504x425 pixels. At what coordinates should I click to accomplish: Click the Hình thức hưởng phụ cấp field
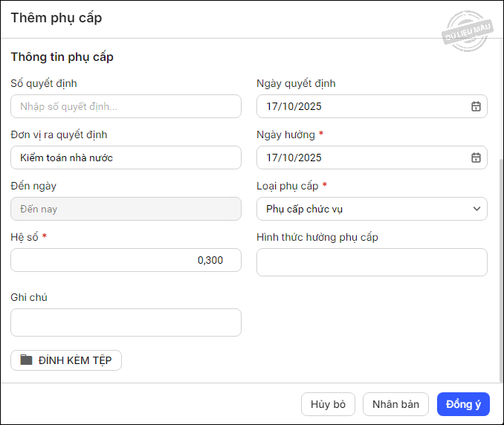[372, 262]
